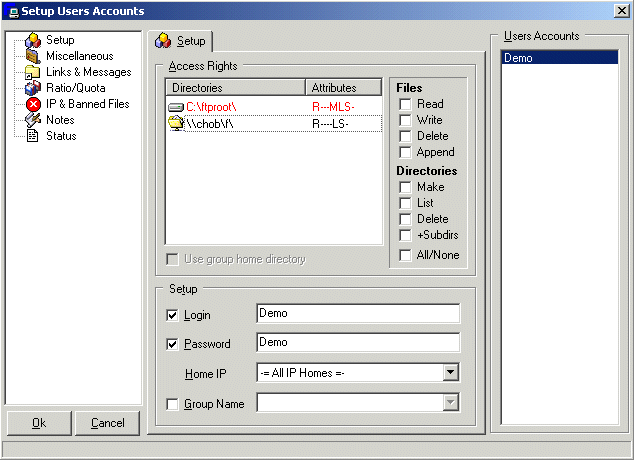Viewport: 634px width, 460px height.
Task: Click the Ratio/Quota icon
Action: (x=33, y=88)
